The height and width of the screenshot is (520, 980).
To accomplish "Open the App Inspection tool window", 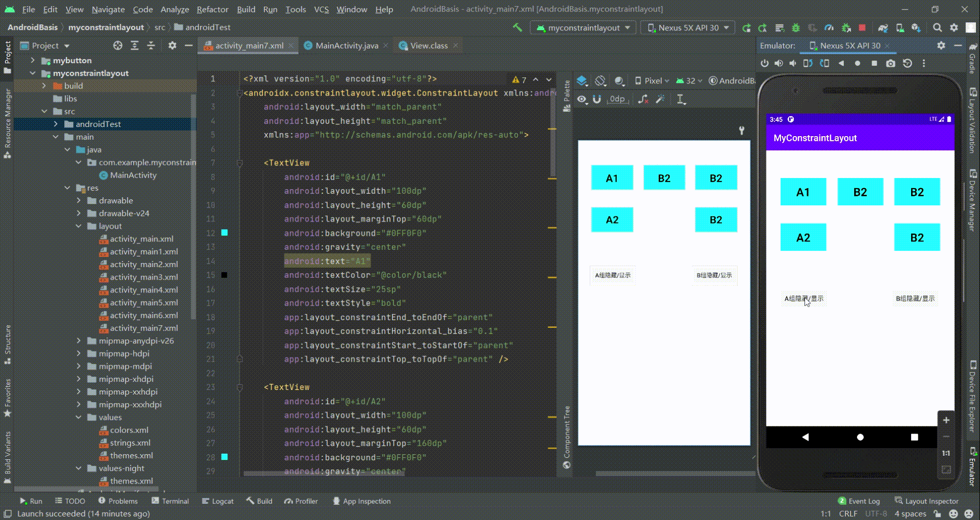I will (x=361, y=501).
